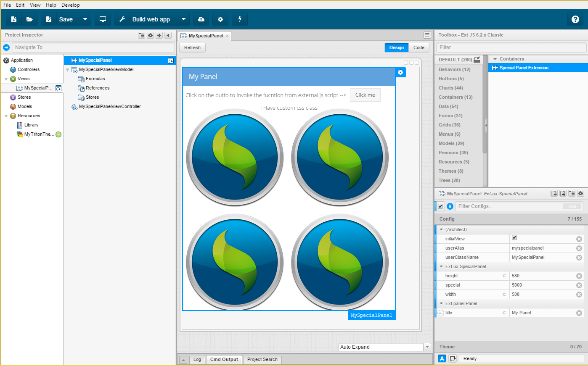The image size is (588, 366).
Task: Collapse the Resources tree node
Action: click(x=6, y=116)
